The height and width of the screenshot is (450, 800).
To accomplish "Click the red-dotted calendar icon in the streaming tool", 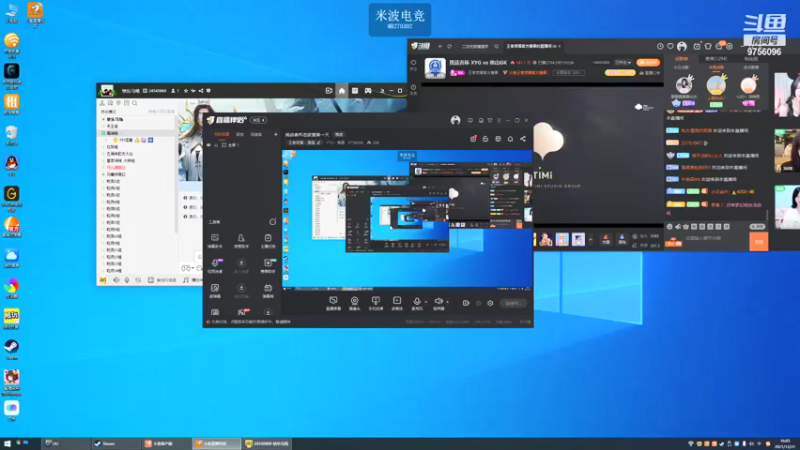I will pyautogui.click(x=473, y=139).
